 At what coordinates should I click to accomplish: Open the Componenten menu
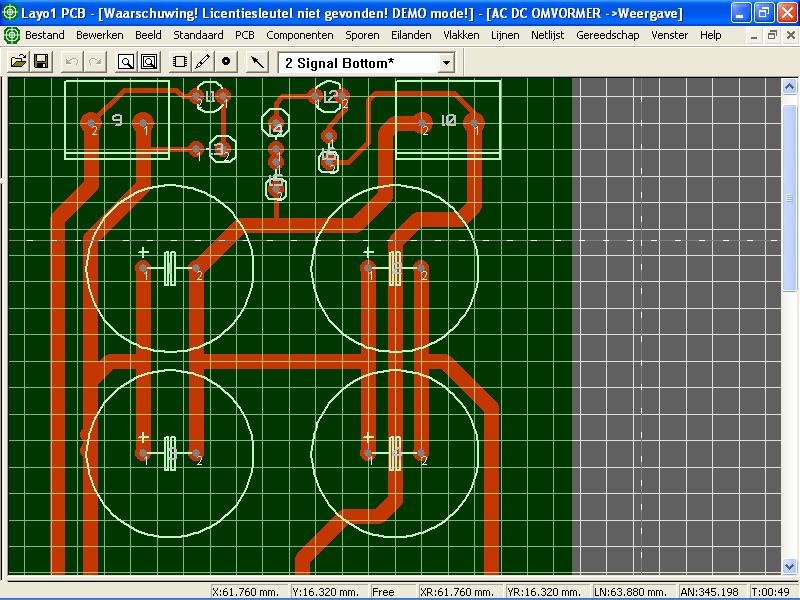tap(299, 35)
